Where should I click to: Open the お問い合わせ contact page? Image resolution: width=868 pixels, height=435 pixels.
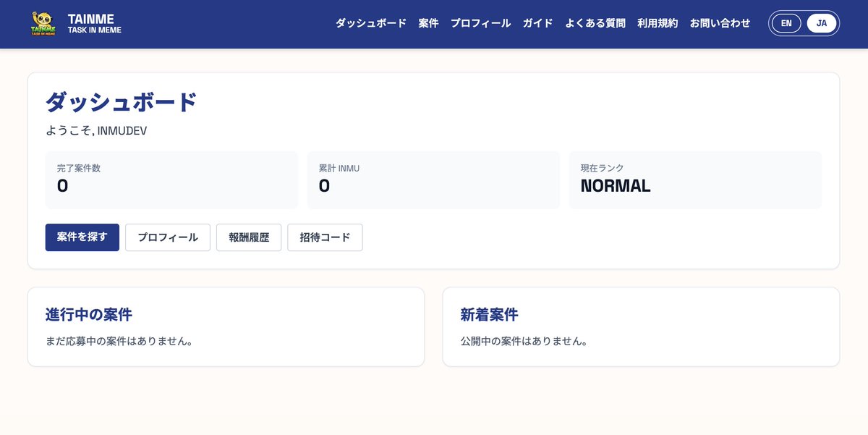[719, 23]
